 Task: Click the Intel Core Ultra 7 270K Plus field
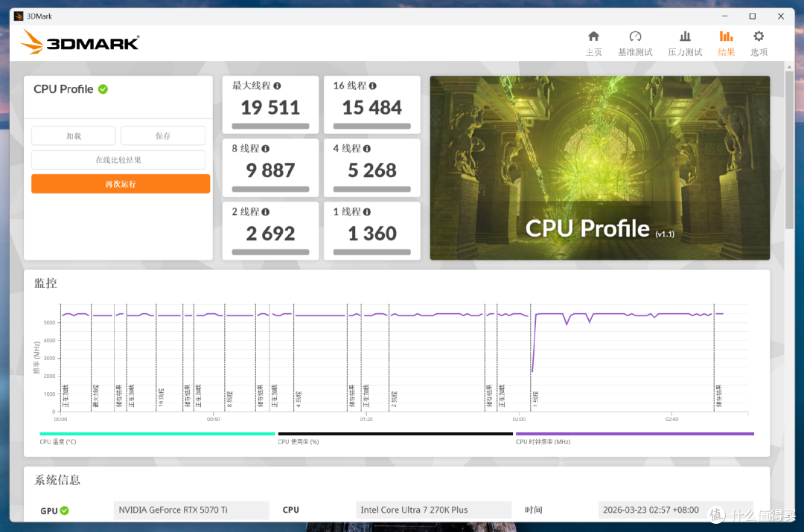[433, 510]
